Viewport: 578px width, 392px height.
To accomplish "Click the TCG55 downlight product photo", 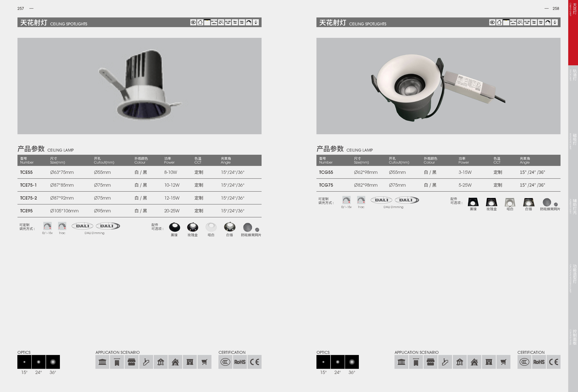I will click(433, 87).
